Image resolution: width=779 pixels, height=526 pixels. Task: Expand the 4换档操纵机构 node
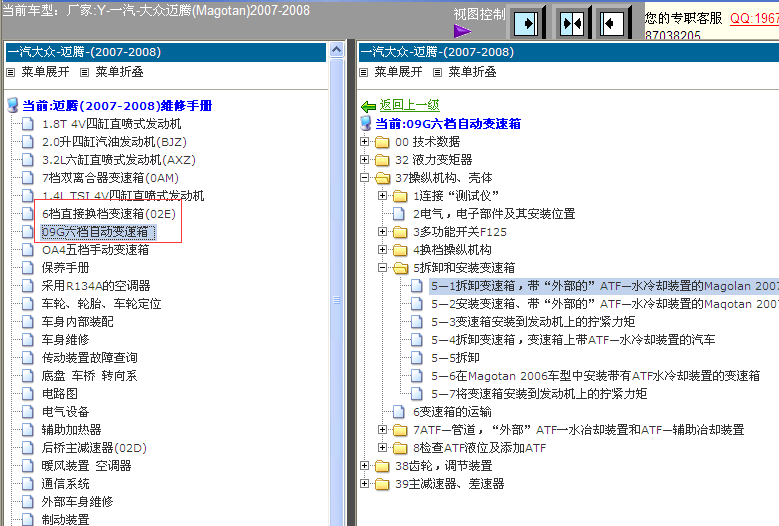click(x=383, y=249)
